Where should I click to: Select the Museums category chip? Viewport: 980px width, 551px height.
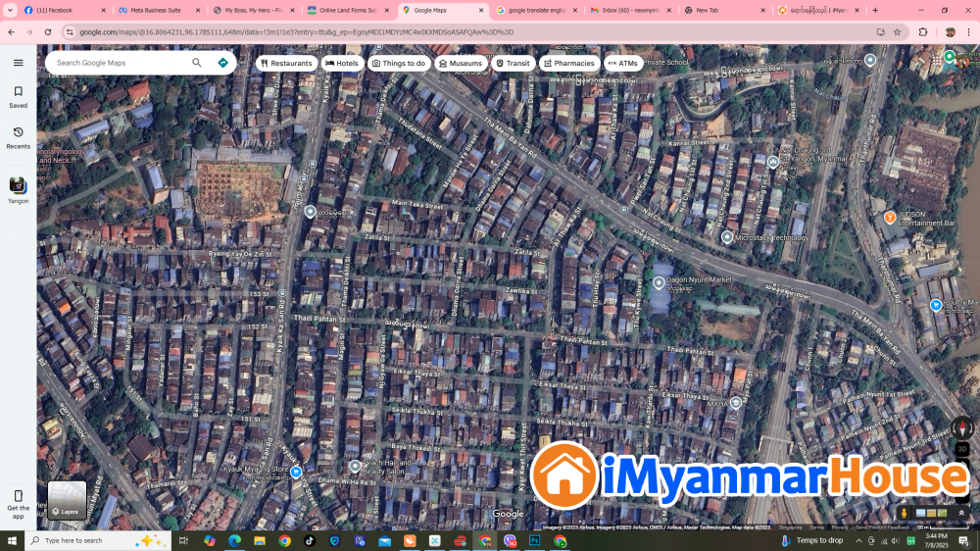click(x=461, y=63)
